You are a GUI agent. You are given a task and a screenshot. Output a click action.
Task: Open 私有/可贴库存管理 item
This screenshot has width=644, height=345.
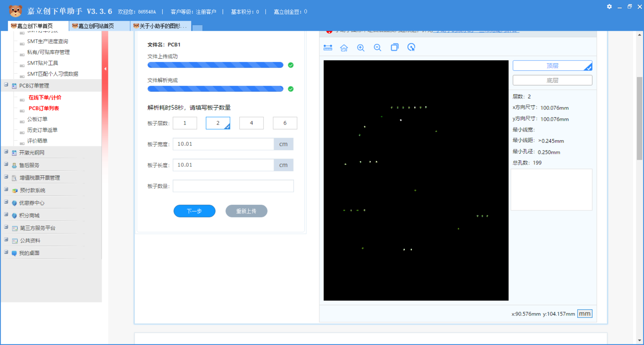[x=48, y=52]
